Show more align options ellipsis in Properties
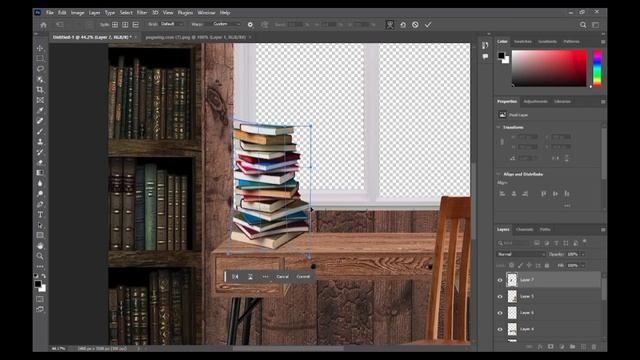 (x=567, y=206)
